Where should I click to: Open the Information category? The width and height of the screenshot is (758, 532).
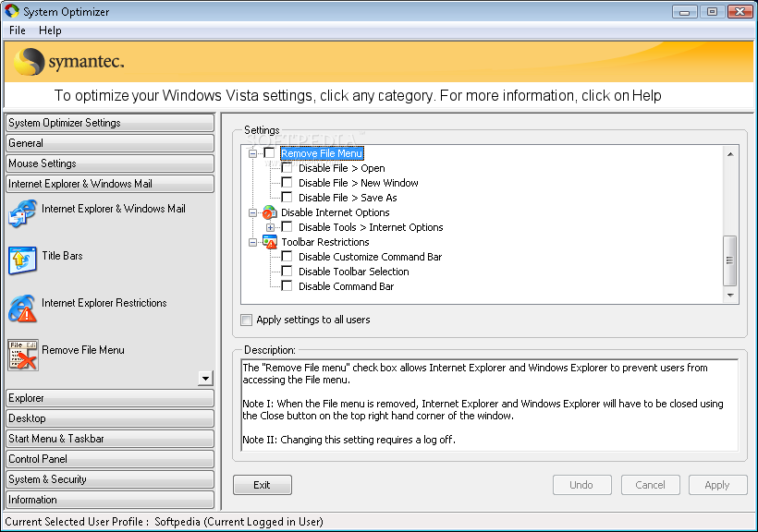110,500
